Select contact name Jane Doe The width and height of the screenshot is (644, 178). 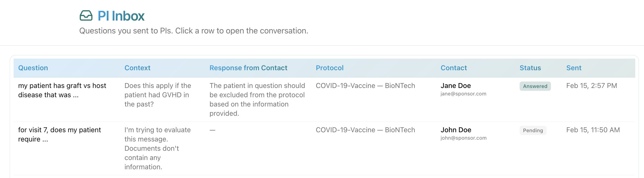point(456,86)
